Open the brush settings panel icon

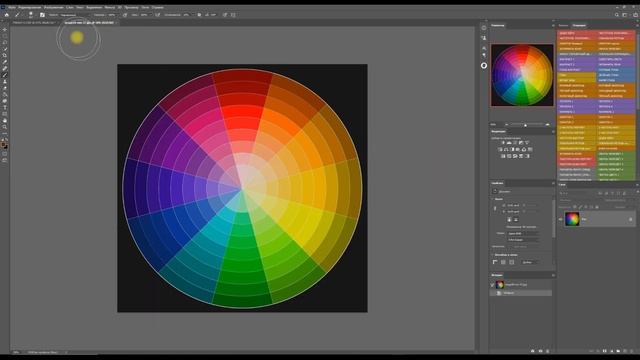(x=42, y=15)
